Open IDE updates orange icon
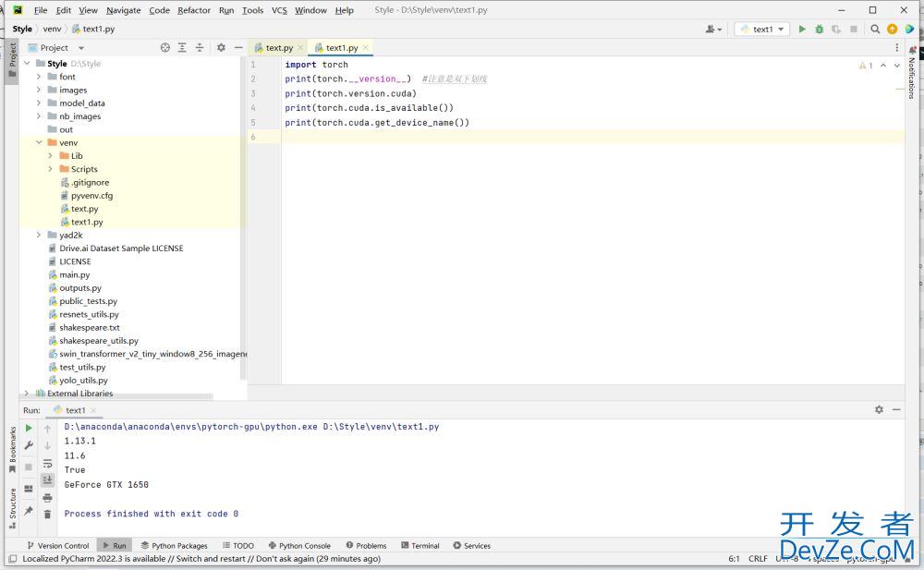The width and height of the screenshot is (924, 570). [x=893, y=29]
